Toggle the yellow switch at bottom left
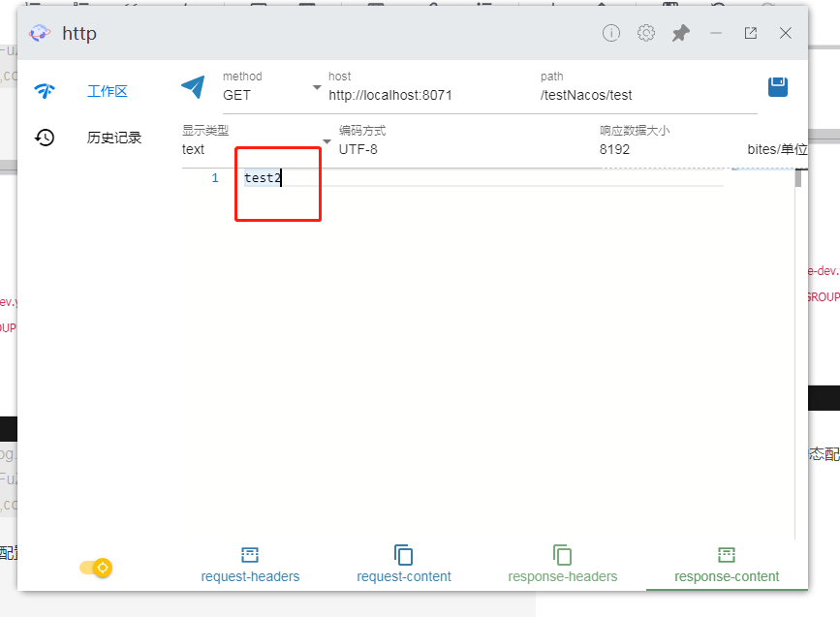 click(96, 568)
